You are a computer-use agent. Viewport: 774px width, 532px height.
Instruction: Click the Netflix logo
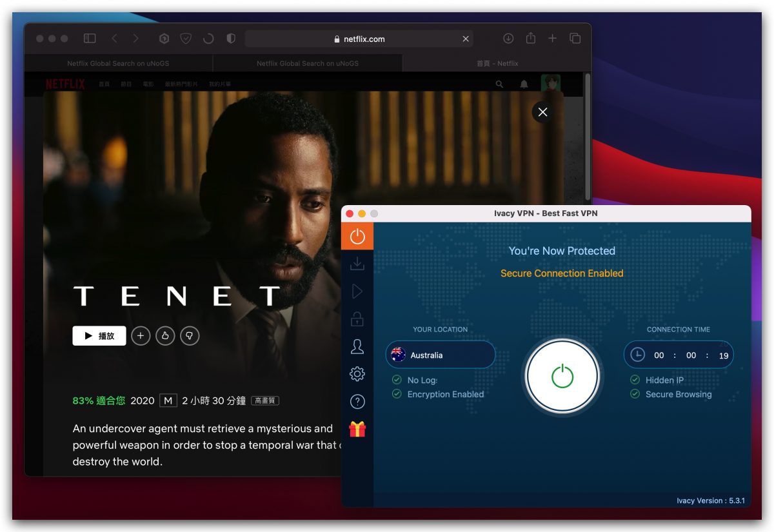[x=65, y=84]
